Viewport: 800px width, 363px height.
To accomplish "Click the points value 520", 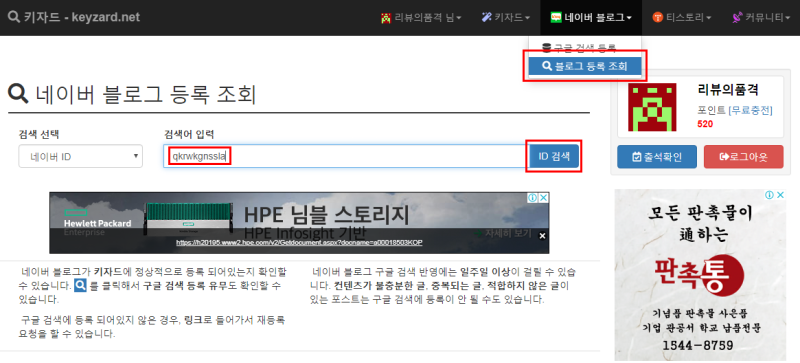I will (x=705, y=124).
